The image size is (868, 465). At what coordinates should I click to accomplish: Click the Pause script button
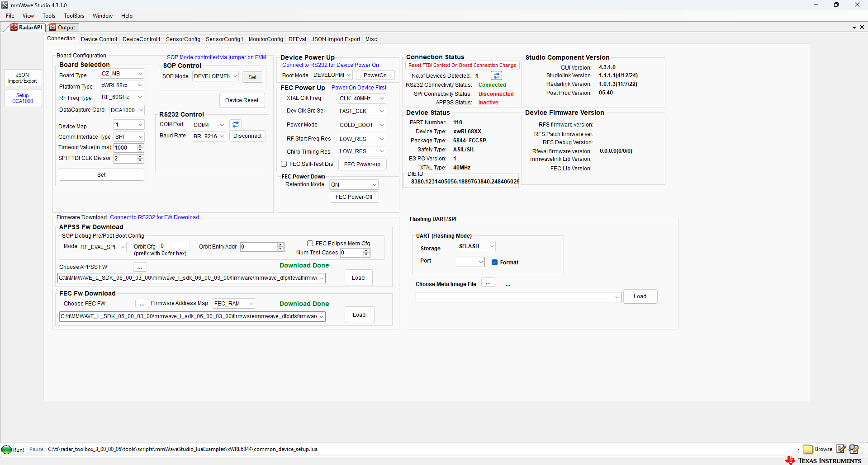37,449
